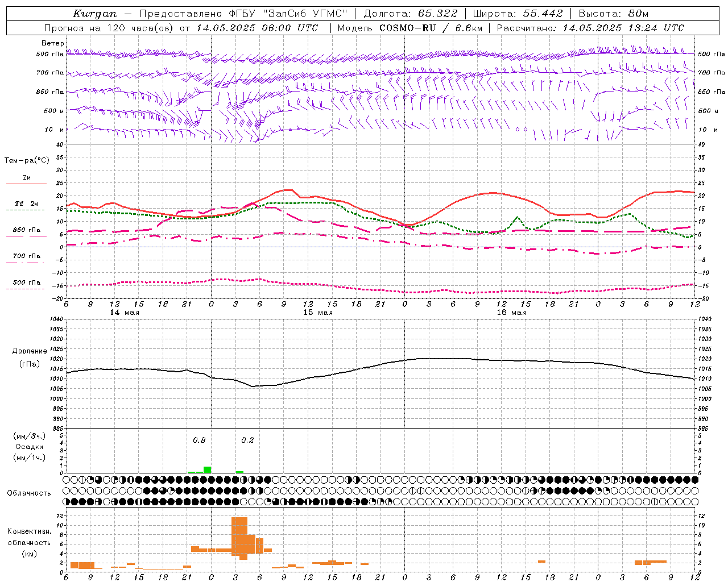
Task: Click the 'Облачность' panel label
Action: click(29, 493)
